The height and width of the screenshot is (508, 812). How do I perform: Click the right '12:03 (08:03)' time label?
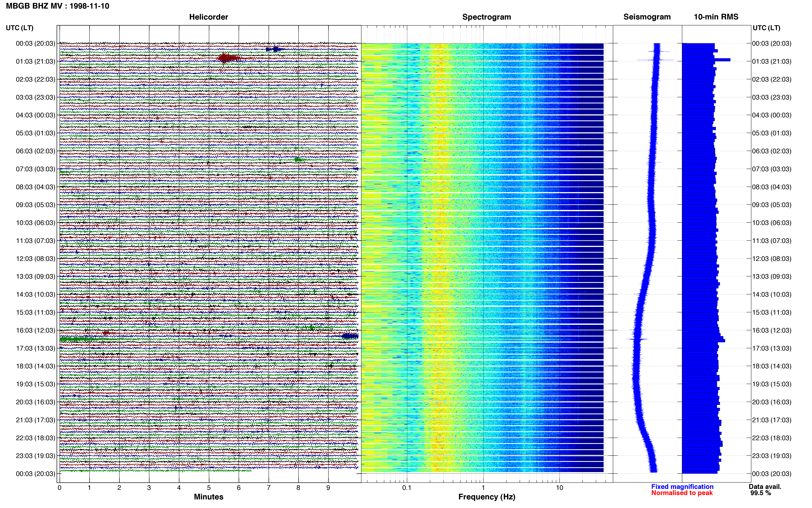click(x=772, y=259)
